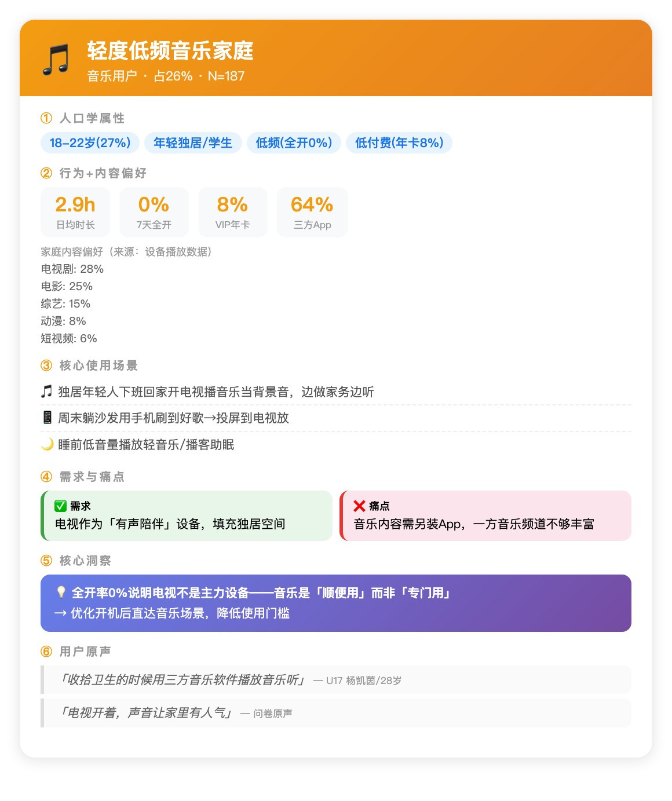Click the 0% 7天全开 stat card
This screenshot has height=801, width=672.
click(154, 212)
